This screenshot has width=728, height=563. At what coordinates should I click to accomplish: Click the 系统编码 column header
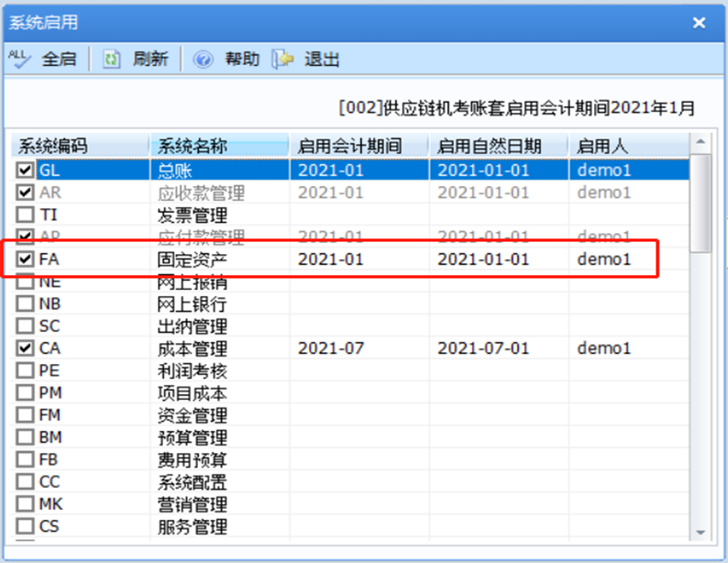tap(80, 146)
